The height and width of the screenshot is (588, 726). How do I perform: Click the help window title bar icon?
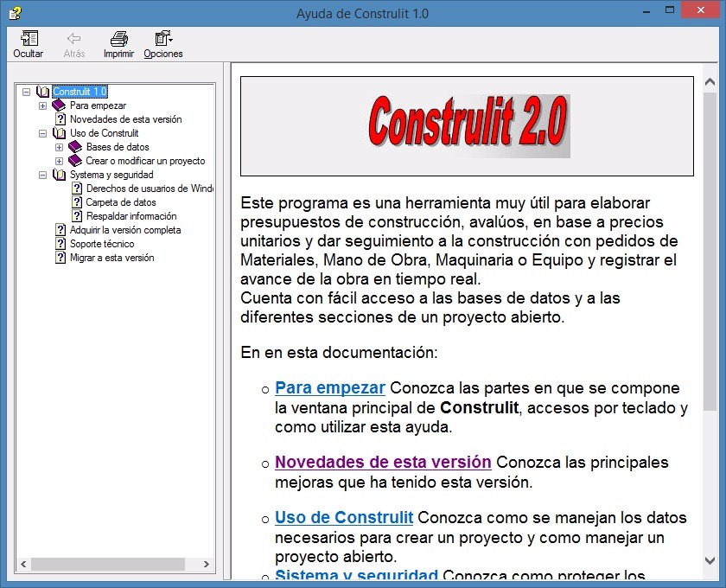(16, 14)
